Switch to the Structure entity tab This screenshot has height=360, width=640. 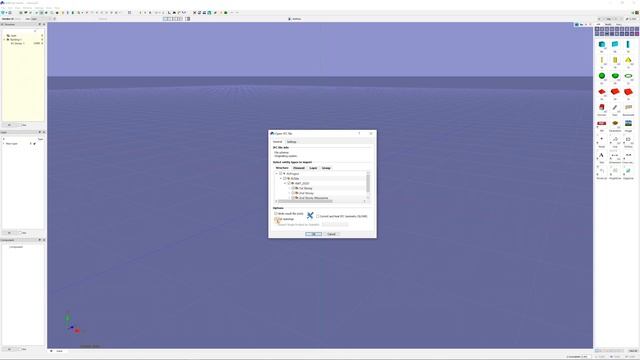pos(282,168)
